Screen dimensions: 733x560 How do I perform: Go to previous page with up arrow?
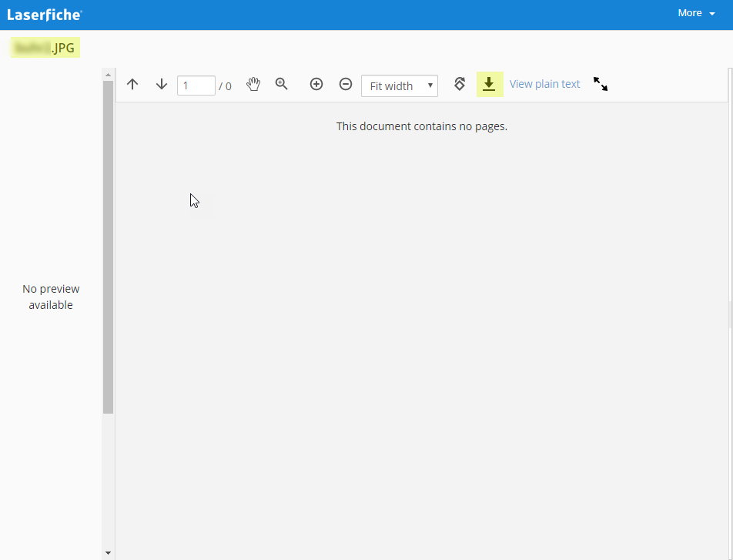click(132, 84)
